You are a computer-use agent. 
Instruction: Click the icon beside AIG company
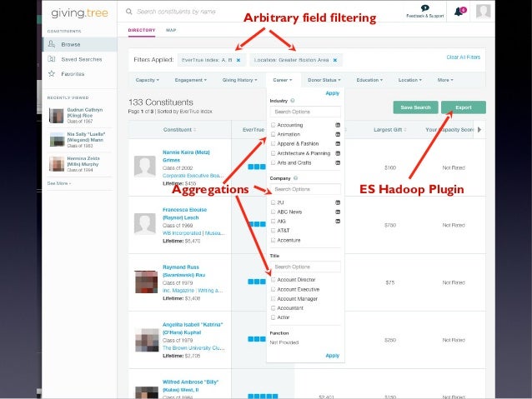pyautogui.click(x=338, y=221)
